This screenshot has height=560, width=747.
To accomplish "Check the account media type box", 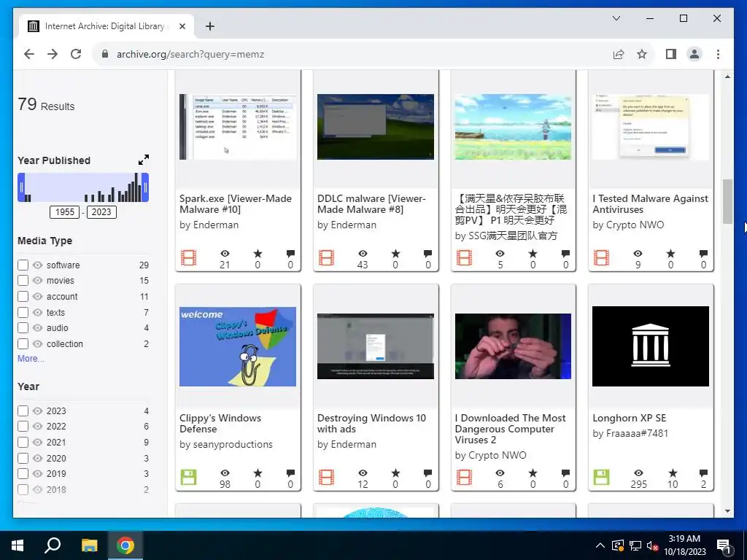I will click(23, 296).
